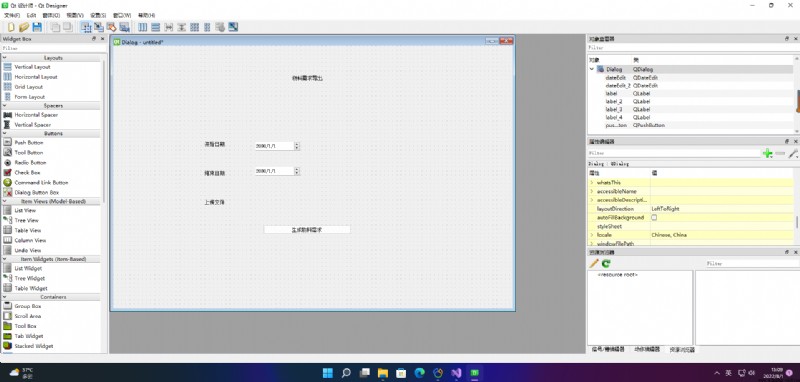Select Dialog Button Box widget

[37, 192]
